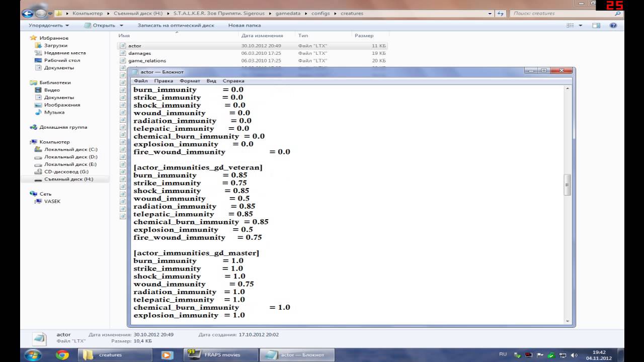Open recent pages dropdown beside Forward arrow
644x362 pixels.
pos(50,14)
